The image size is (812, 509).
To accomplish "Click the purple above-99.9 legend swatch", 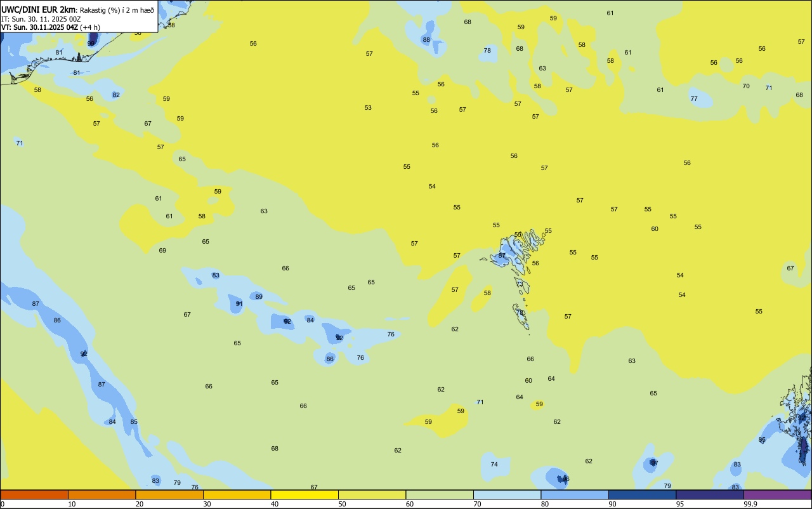I will click(778, 494).
